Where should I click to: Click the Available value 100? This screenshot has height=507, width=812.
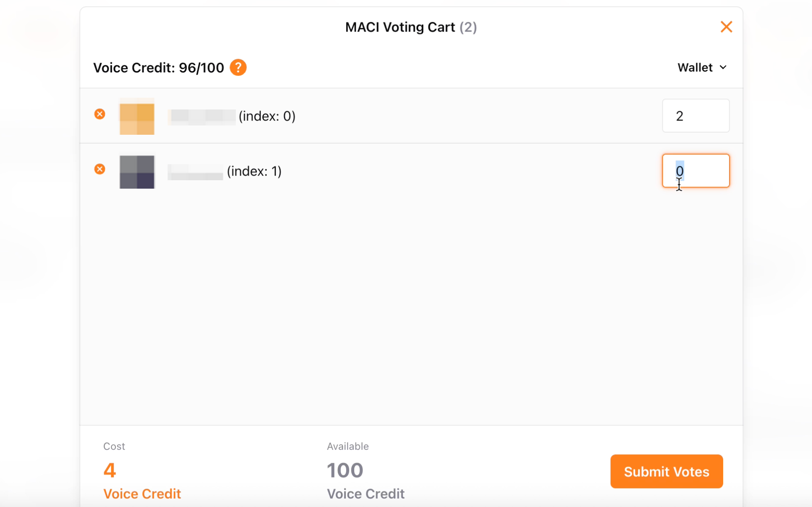click(345, 470)
